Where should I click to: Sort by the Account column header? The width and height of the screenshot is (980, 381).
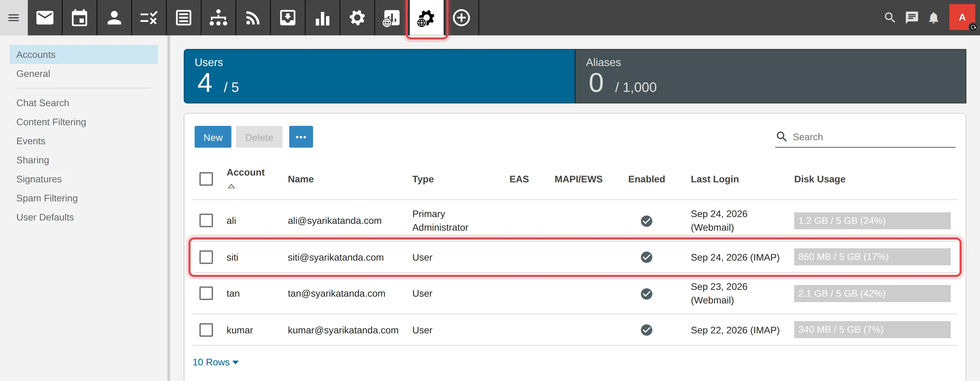click(245, 172)
